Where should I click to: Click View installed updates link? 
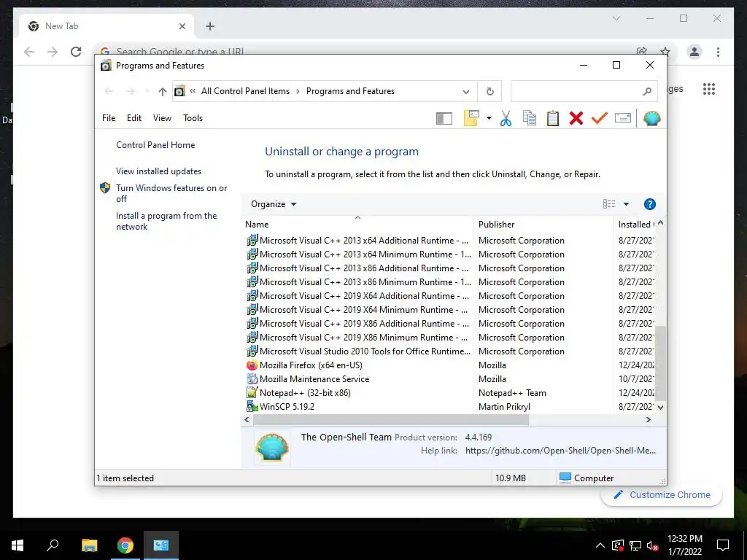[158, 171]
